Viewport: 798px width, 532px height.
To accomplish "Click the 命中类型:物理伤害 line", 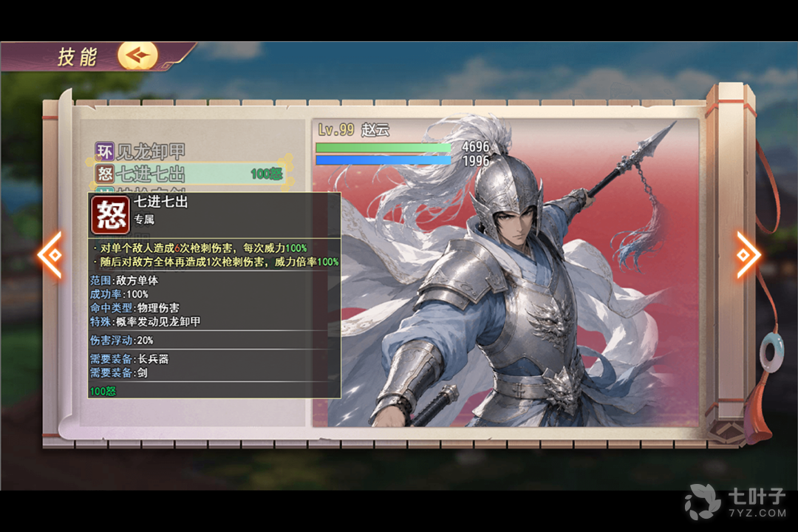I will (x=135, y=308).
